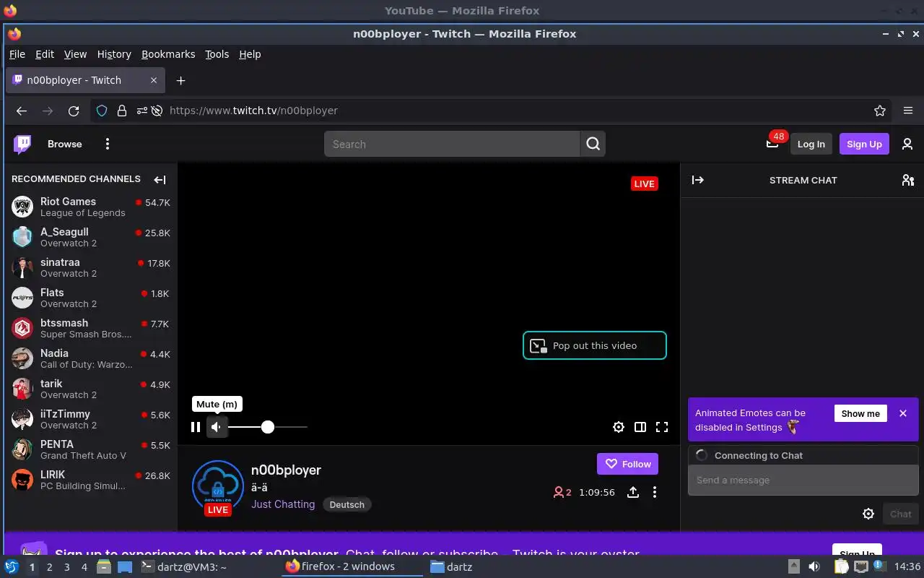Screen dimensions: 924x578
Task: Pause the stream video
Action: click(195, 427)
